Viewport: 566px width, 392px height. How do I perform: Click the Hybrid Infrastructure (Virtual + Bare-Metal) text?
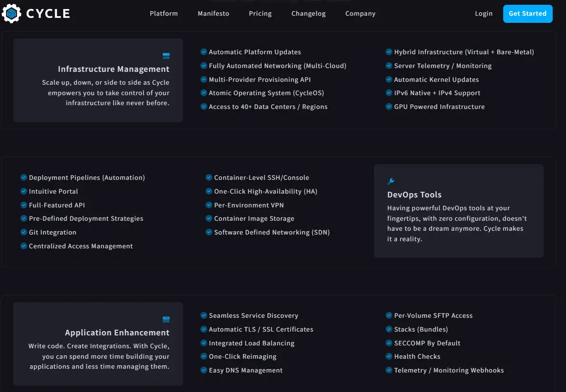[464, 52]
